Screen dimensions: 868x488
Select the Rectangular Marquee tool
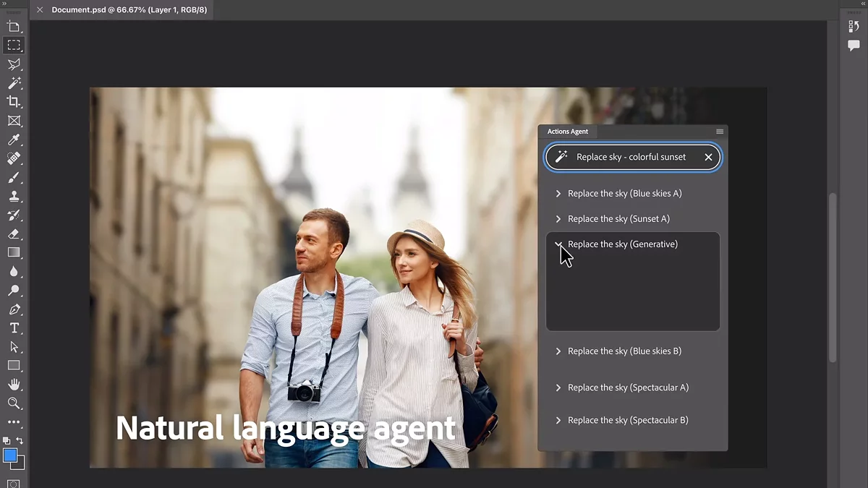14,45
